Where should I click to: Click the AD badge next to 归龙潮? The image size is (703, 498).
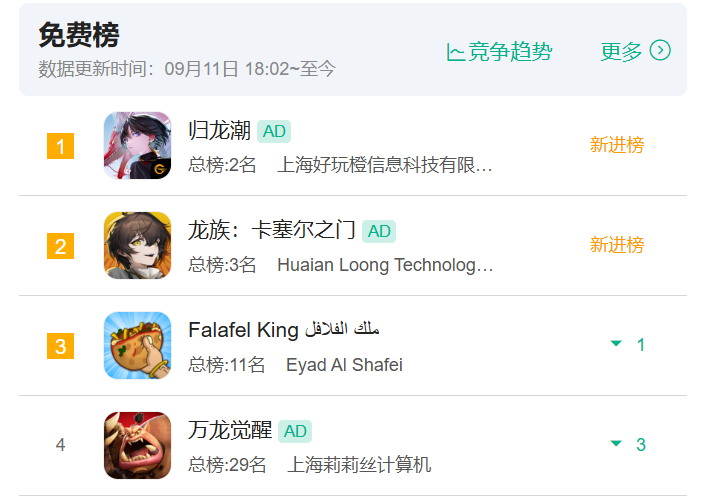point(274,131)
